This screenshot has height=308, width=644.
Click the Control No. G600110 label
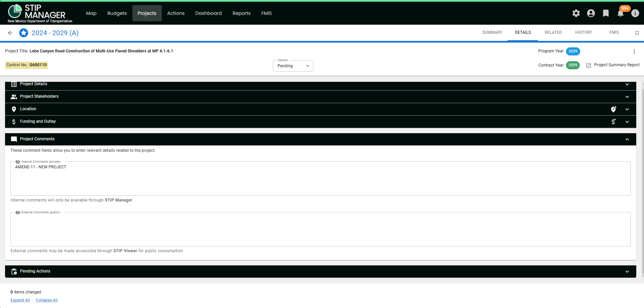pyautogui.click(x=26, y=65)
